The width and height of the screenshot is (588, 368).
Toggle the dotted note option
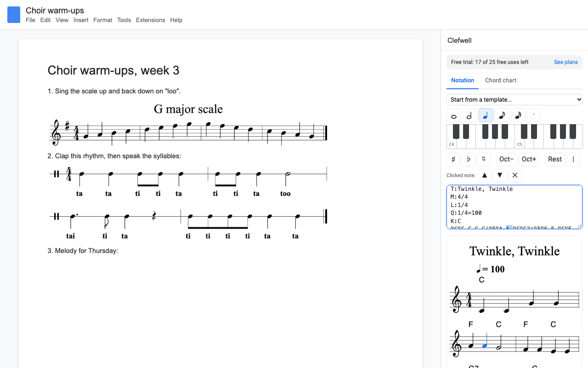click(534, 115)
